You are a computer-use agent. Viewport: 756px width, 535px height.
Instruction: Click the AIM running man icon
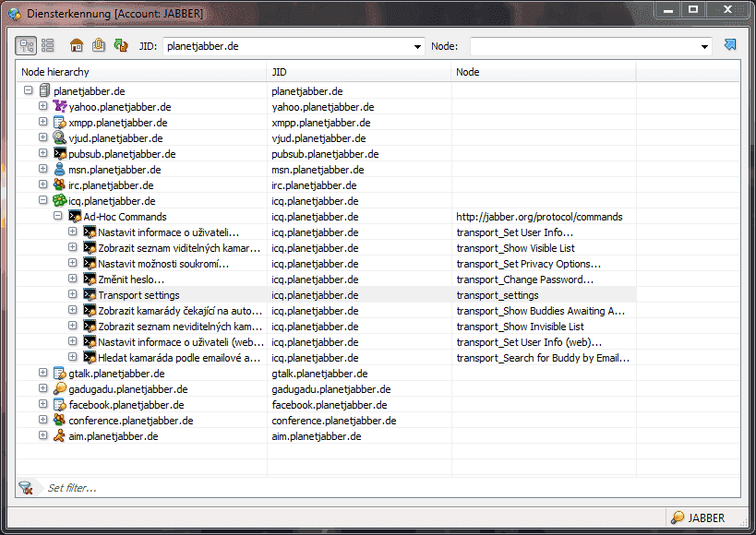coord(59,435)
